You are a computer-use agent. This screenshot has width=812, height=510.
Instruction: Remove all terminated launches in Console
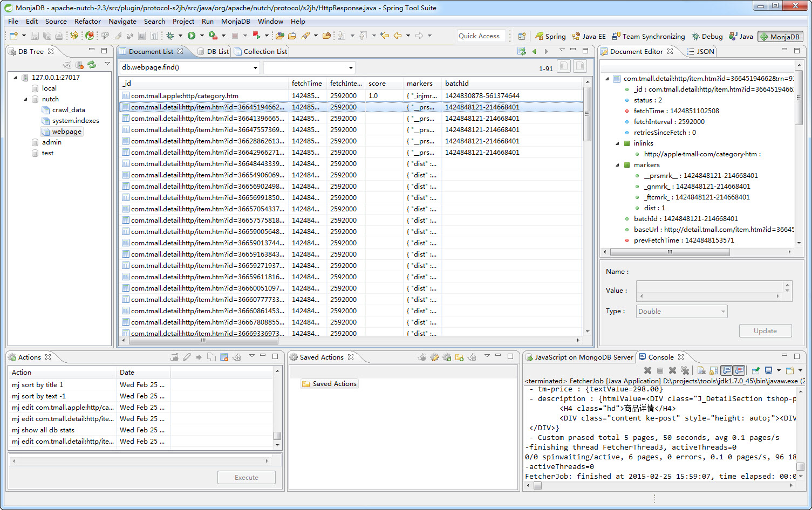(x=685, y=370)
